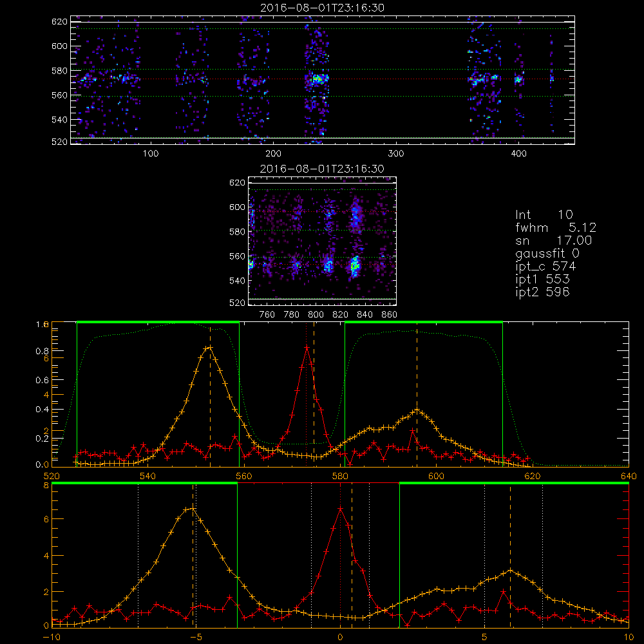Image resolution: width=644 pixels, height=644 pixels.
Task: Click x-axis label '200' under the top spectrogram
Action: pyautogui.click(x=273, y=154)
